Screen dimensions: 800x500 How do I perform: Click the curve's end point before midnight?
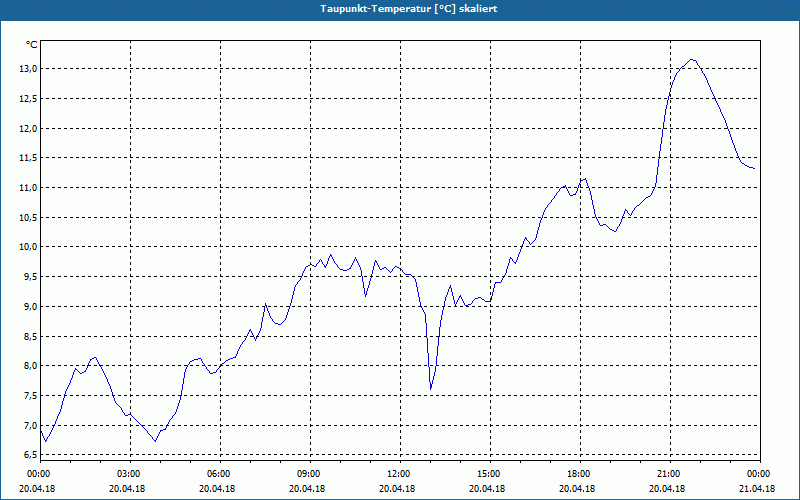click(754, 168)
